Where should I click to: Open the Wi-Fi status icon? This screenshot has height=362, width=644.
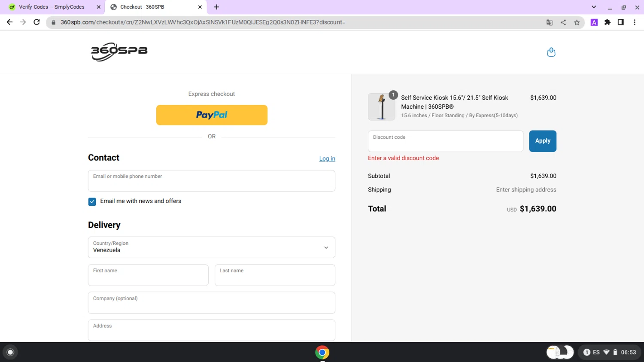[x=606, y=352]
